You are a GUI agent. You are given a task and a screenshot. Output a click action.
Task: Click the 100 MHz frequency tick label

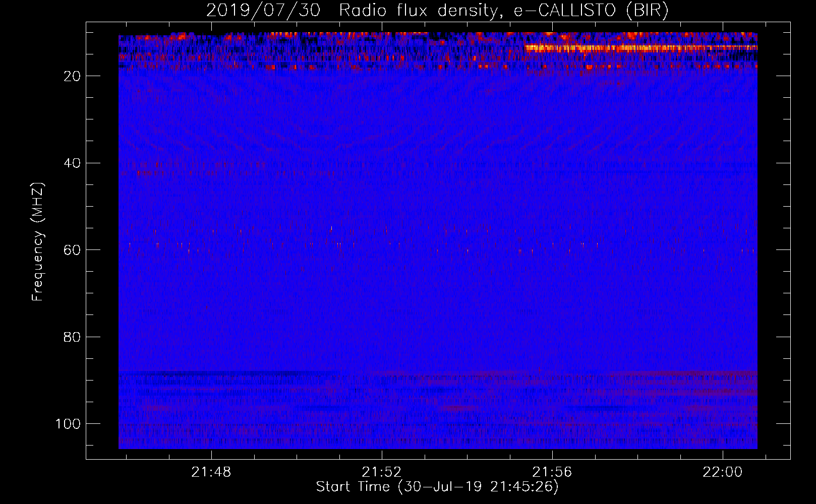[69, 424]
